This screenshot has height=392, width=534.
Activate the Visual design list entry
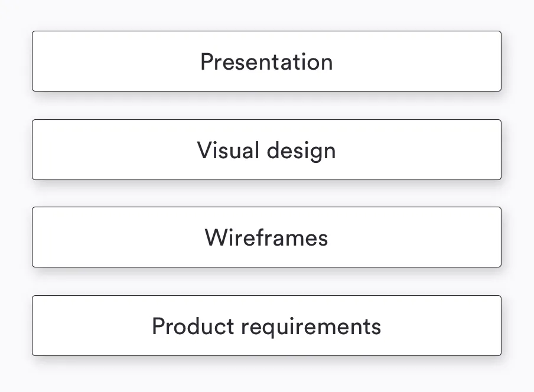(266, 150)
